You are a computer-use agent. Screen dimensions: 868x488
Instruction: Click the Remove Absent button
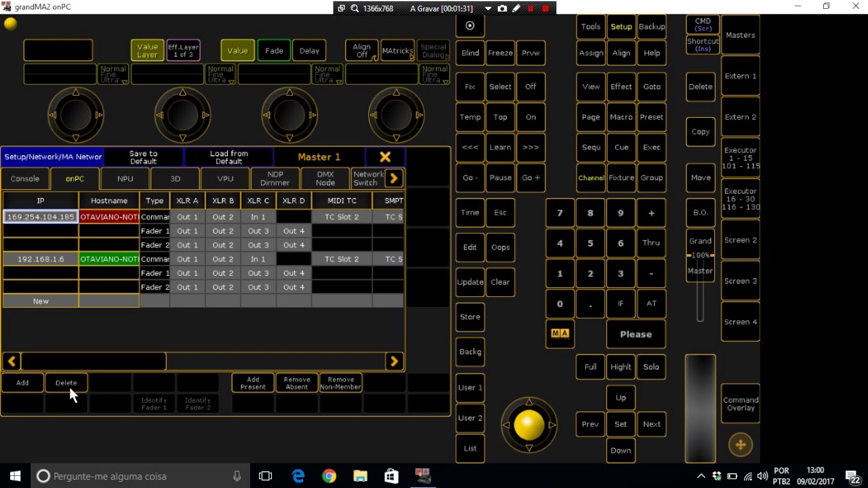pos(297,383)
